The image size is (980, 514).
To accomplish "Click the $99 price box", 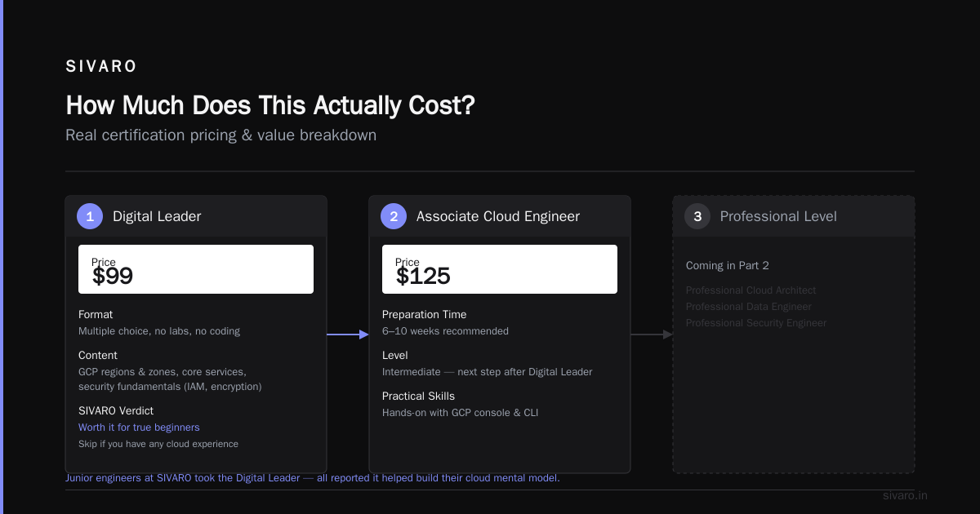I will point(196,269).
